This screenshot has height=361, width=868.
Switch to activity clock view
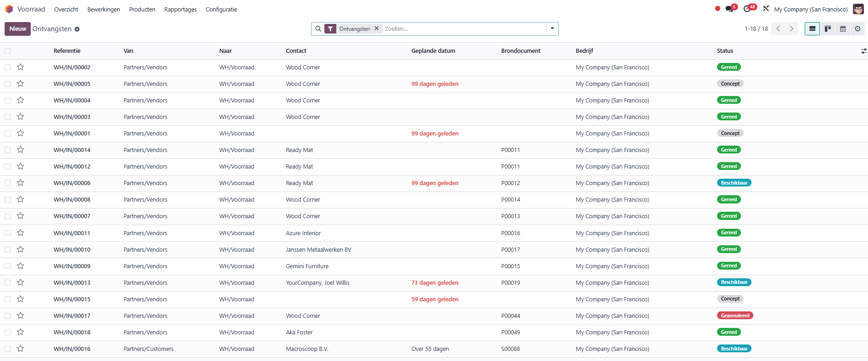coord(857,29)
